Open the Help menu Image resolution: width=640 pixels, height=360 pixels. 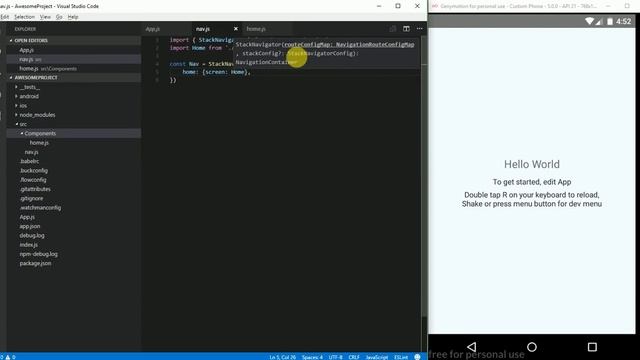pos(73,17)
